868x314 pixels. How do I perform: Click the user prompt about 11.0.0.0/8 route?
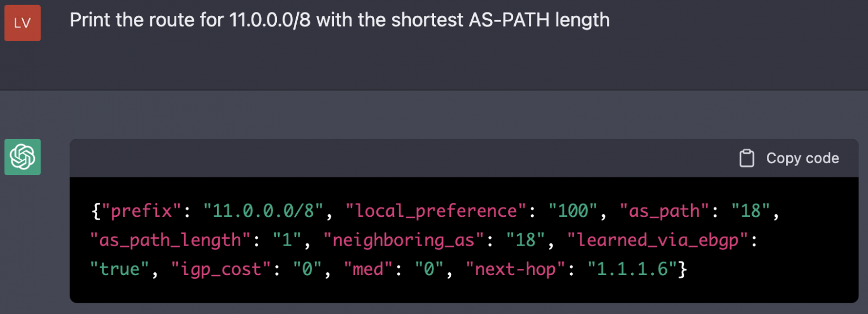point(340,20)
